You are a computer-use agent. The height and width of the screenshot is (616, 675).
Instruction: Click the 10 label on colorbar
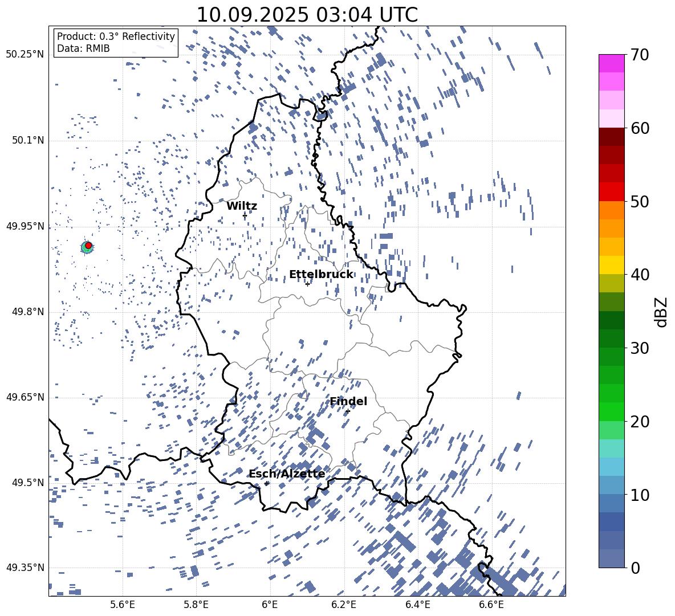[640, 495]
